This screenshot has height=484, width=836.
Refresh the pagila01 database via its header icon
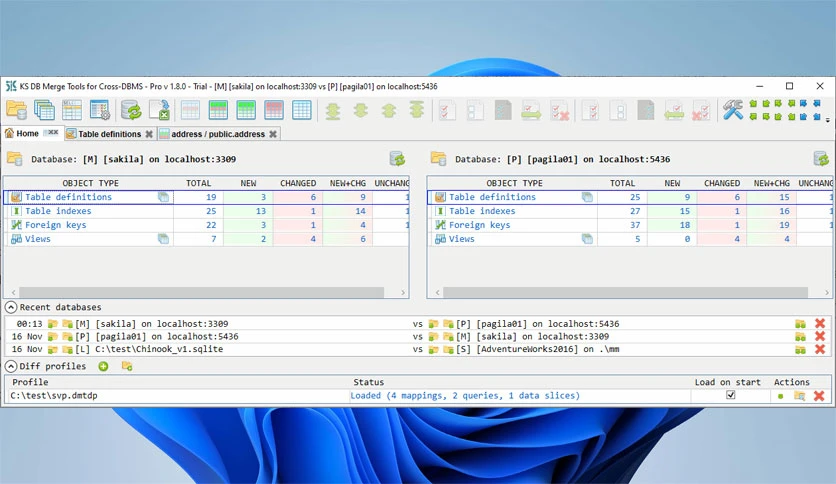pyautogui.click(x=821, y=159)
